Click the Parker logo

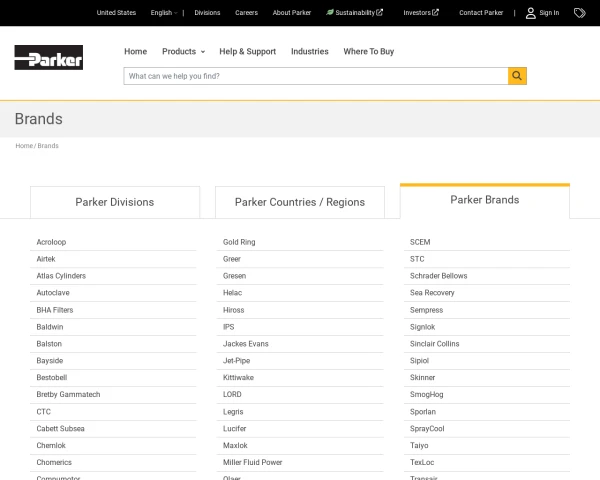[x=49, y=57]
